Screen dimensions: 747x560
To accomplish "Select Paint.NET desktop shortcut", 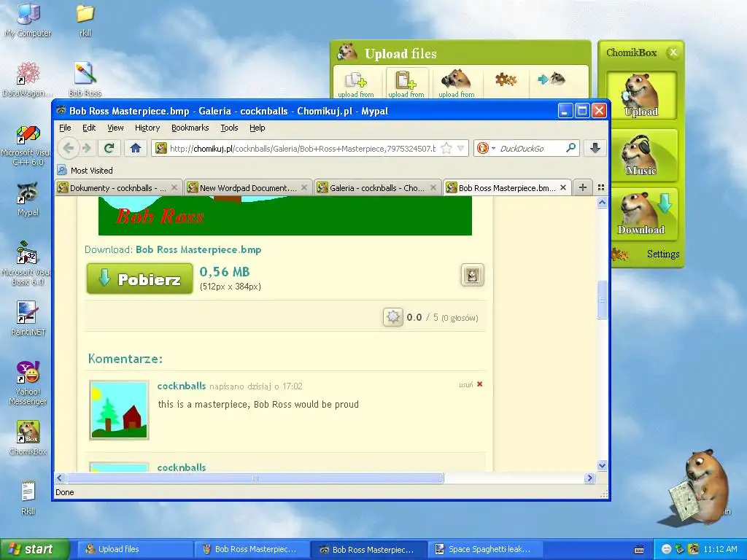I will click(x=28, y=319).
